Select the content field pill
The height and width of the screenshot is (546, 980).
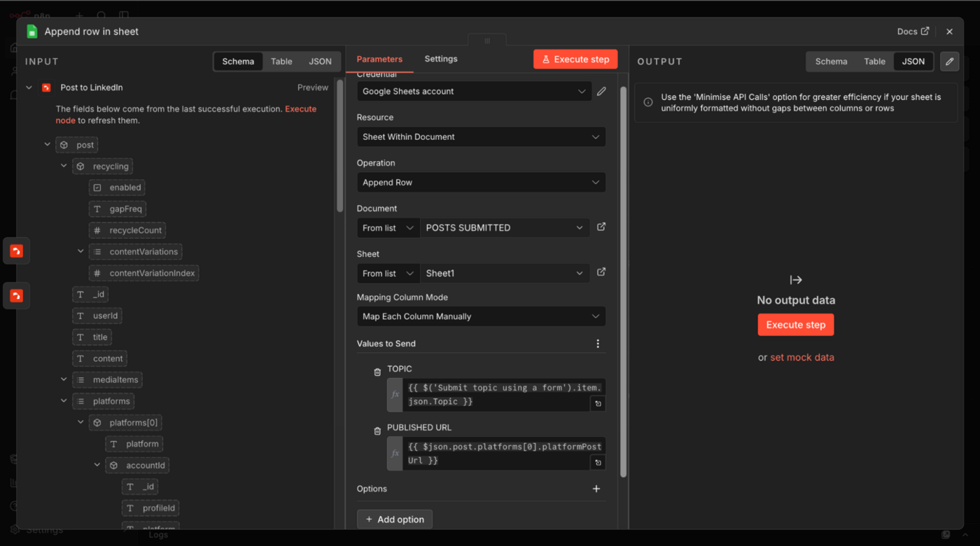(x=99, y=358)
